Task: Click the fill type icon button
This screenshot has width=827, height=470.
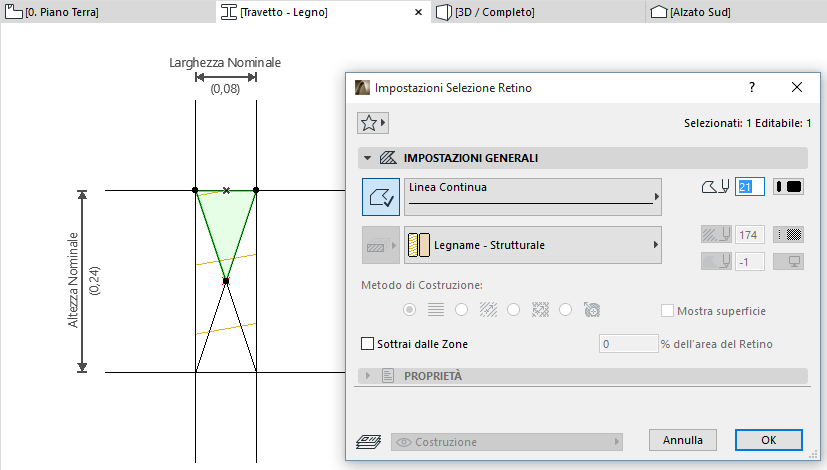Action: 380,245
